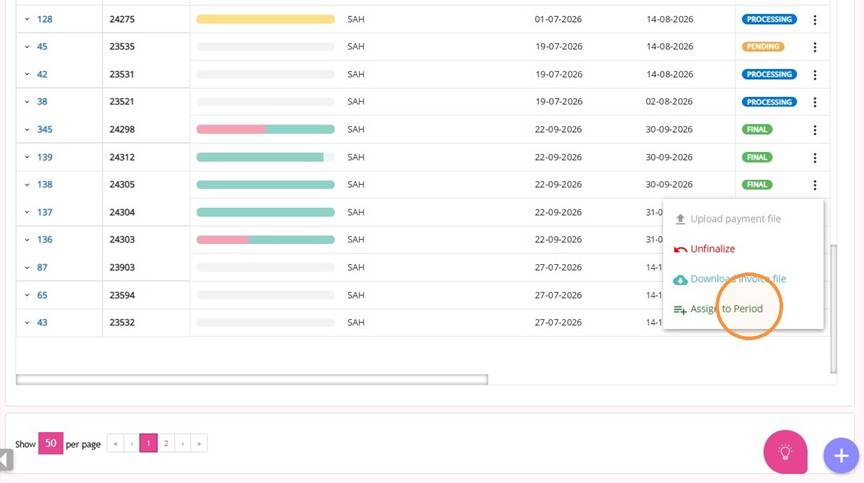Go to next page arrow button
864x483 pixels.
[x=182, y=443]
